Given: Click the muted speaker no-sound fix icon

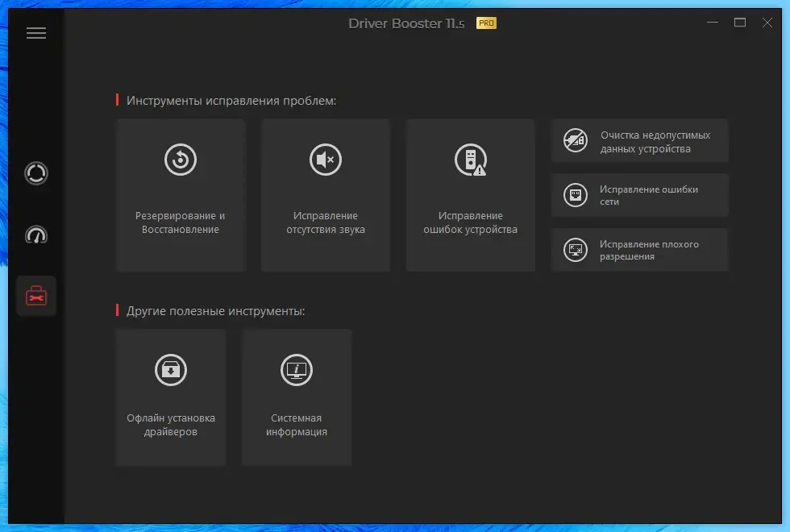Looking at the screenshot, I should (326, 160).
